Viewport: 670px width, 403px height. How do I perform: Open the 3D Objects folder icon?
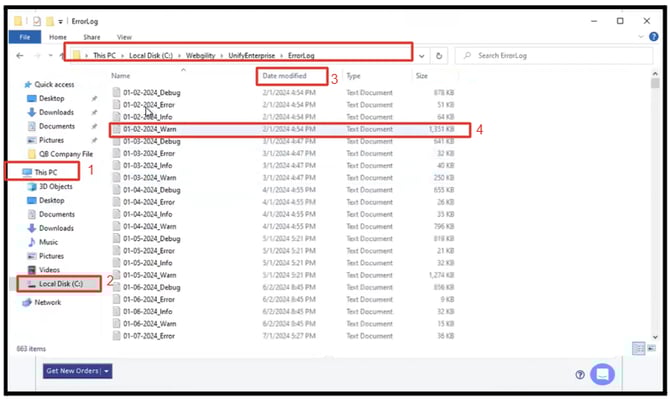[31, 187]
